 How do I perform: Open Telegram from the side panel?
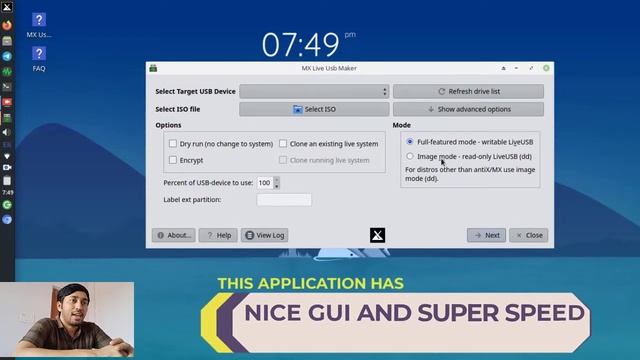7,56
